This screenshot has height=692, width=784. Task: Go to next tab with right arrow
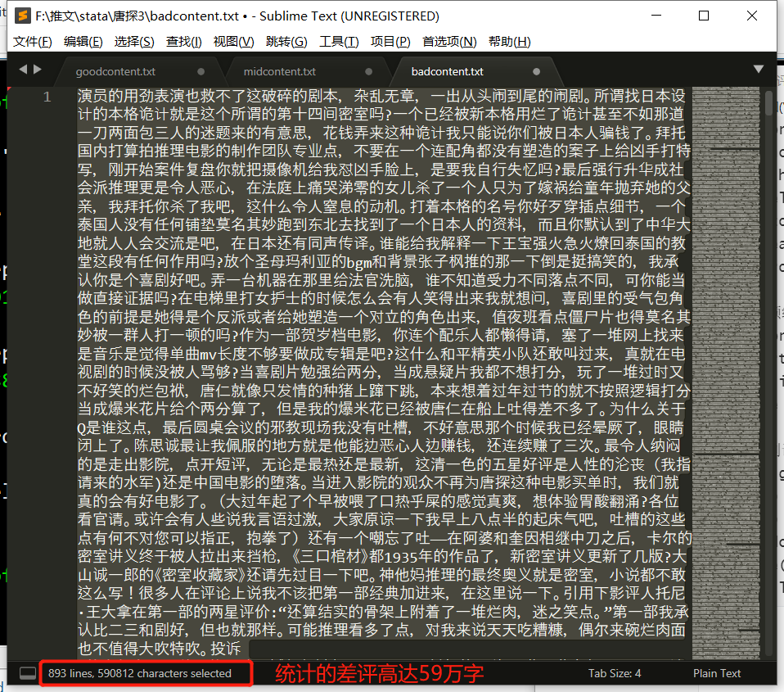(38, 70)
